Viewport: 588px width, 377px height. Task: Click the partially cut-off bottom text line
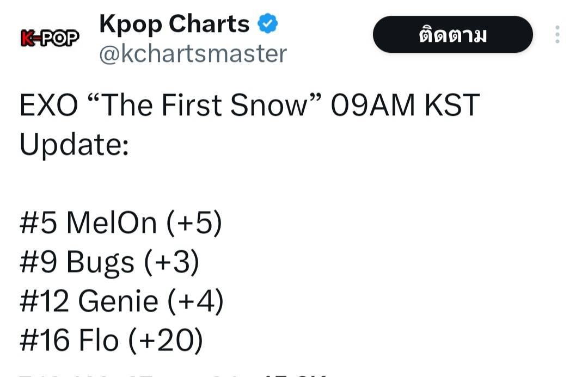pos(173,375)
